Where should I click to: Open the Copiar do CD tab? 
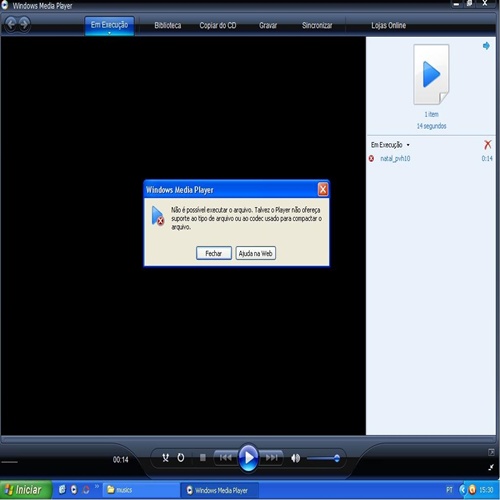point(218,26)
